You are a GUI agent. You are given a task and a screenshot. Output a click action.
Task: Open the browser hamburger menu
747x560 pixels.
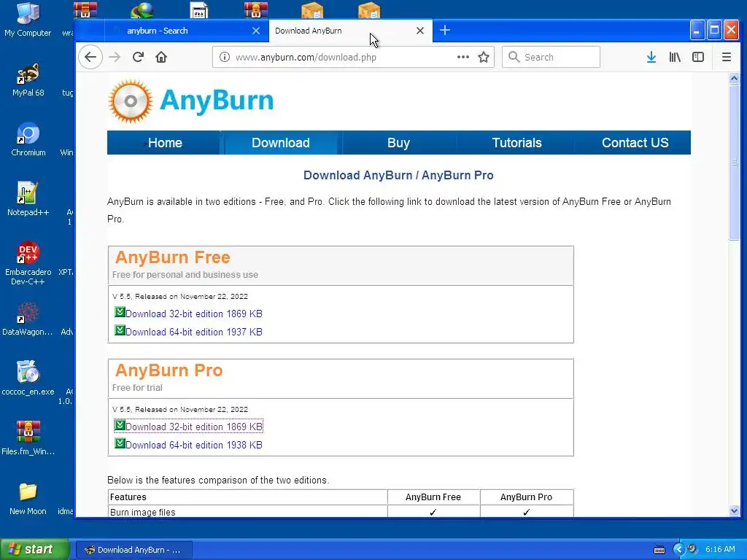[x=727, y=57]
